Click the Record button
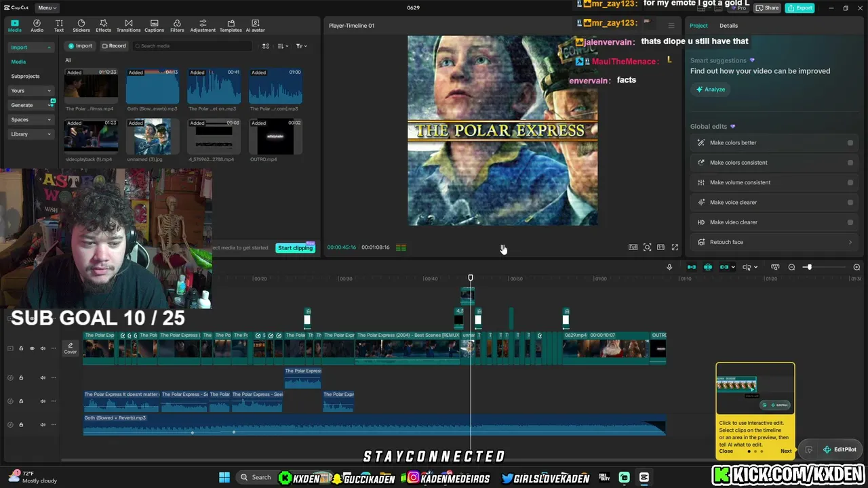 pyautogui.click(x=114, y=46)
